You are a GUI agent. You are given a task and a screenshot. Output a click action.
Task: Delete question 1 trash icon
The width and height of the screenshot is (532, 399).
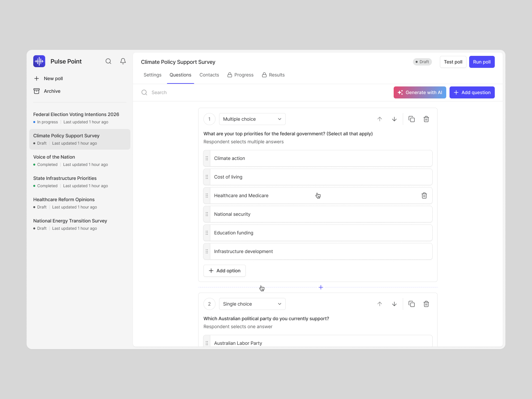(x=426, y=119)
